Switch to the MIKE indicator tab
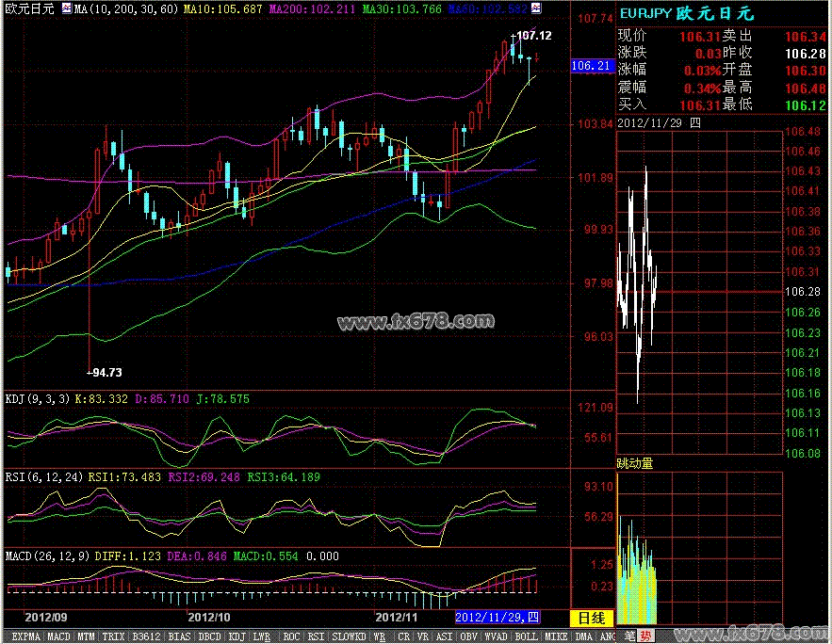This screenshot has height=644, width=832. [557, 636]
